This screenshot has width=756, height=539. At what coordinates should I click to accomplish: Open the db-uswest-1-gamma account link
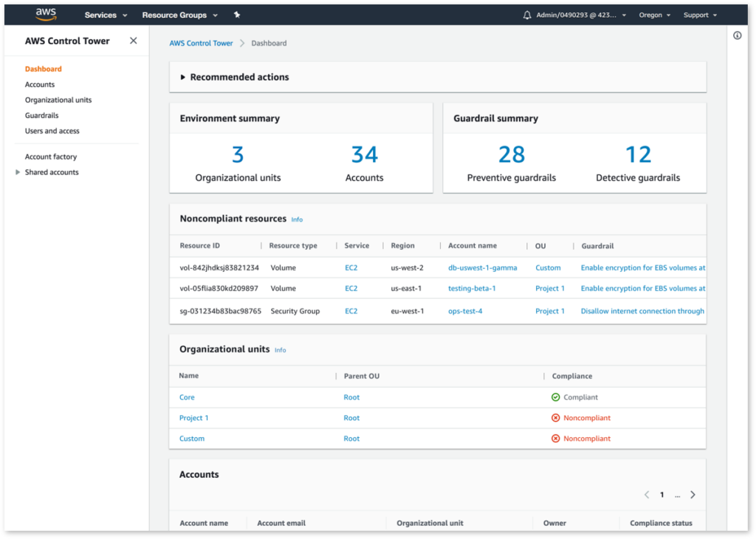482,267
